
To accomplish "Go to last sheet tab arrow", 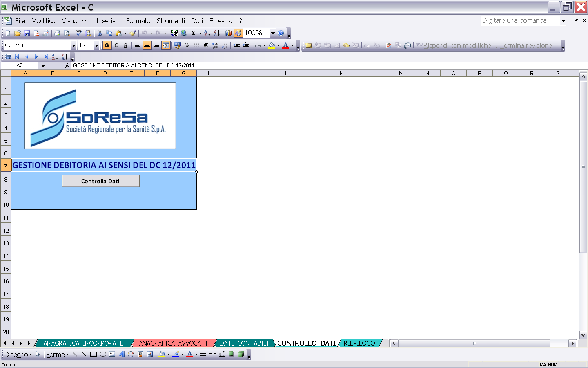I will [x=29, y=343].
